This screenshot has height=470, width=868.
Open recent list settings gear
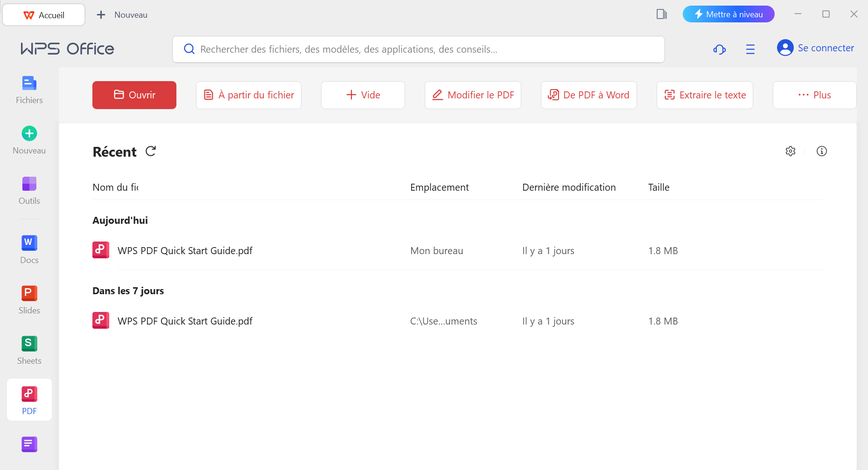point(790,151)
